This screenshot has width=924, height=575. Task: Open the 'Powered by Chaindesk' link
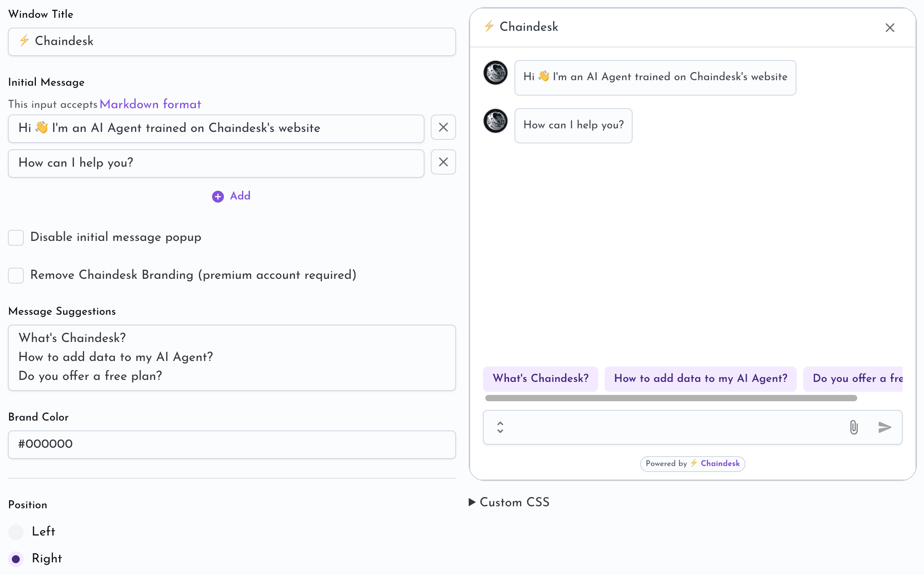(x=692, y=464)
